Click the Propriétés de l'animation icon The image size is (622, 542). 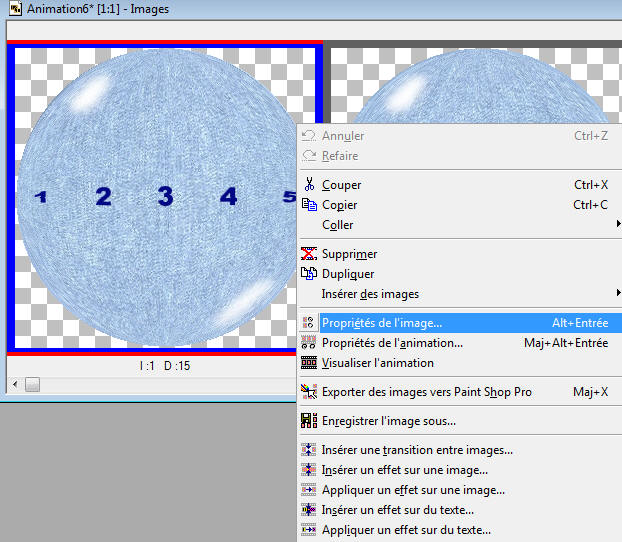pos(309,342)
